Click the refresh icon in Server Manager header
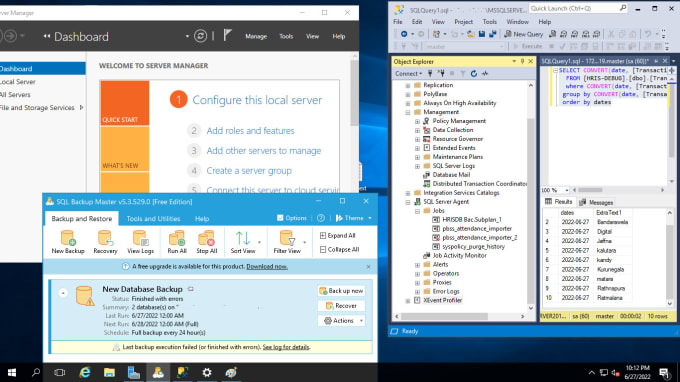 point(200,36)
